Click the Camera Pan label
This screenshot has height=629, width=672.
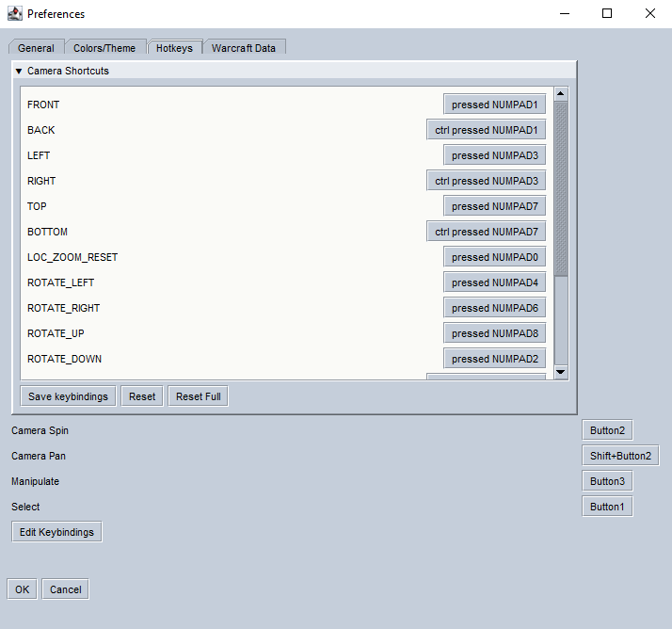[x=39, y=456]
